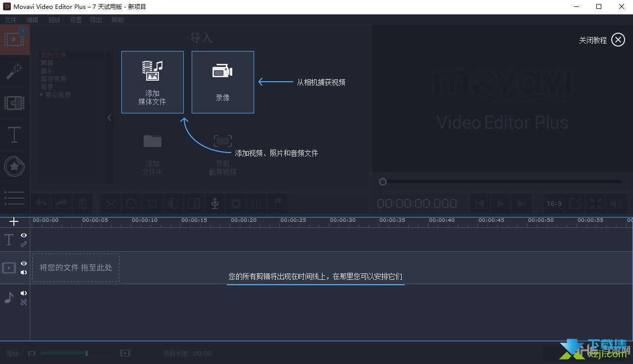Viewport: 633px width, 364px height.
Task: Select 库存视频 in file list
Action: [x=53, y=79]
